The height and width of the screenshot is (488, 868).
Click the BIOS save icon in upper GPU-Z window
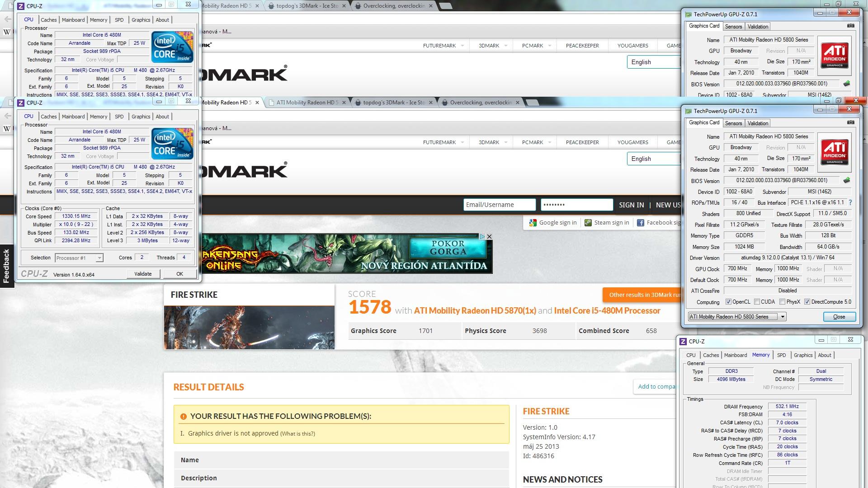[847, 84]
